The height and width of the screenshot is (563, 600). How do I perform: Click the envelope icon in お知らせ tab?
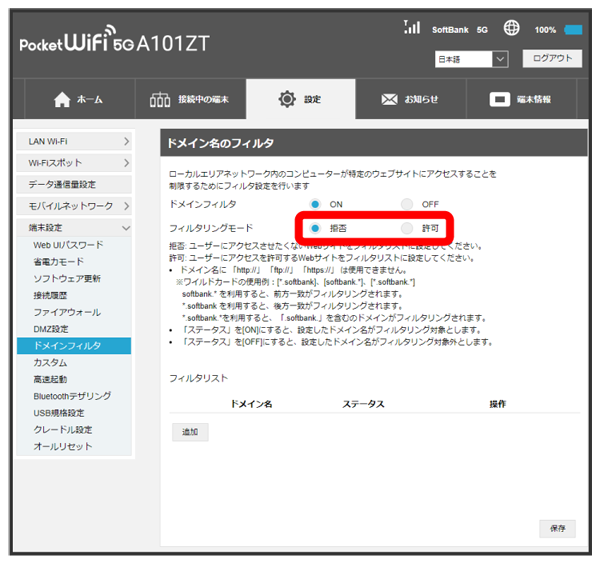point(390,100)
